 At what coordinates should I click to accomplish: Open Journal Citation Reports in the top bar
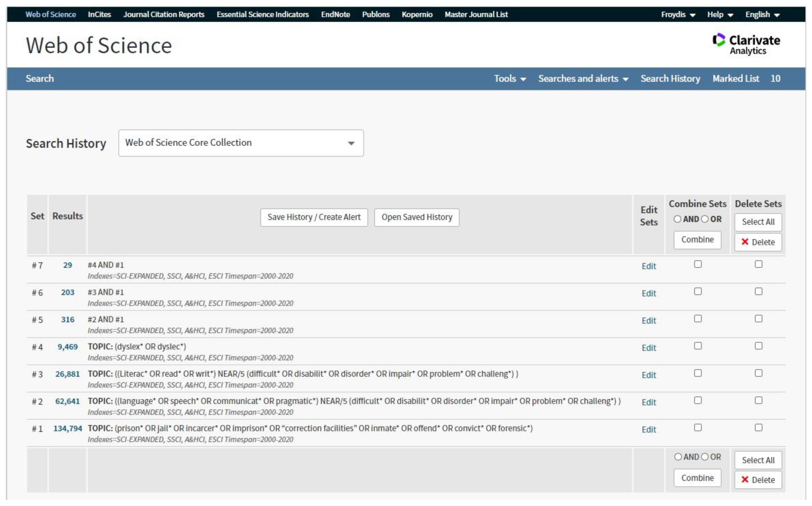(164, 14)
